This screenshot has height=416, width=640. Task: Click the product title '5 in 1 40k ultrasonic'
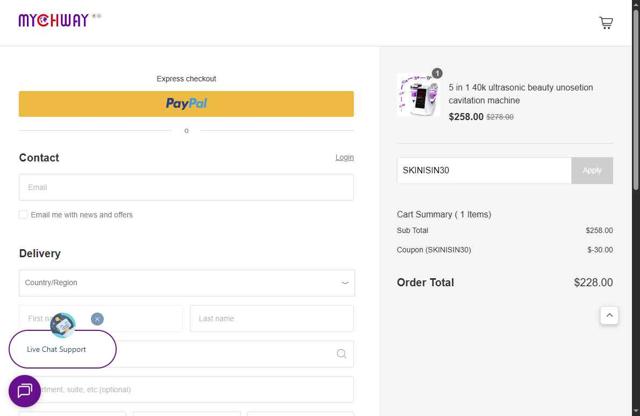pos(521,94)
